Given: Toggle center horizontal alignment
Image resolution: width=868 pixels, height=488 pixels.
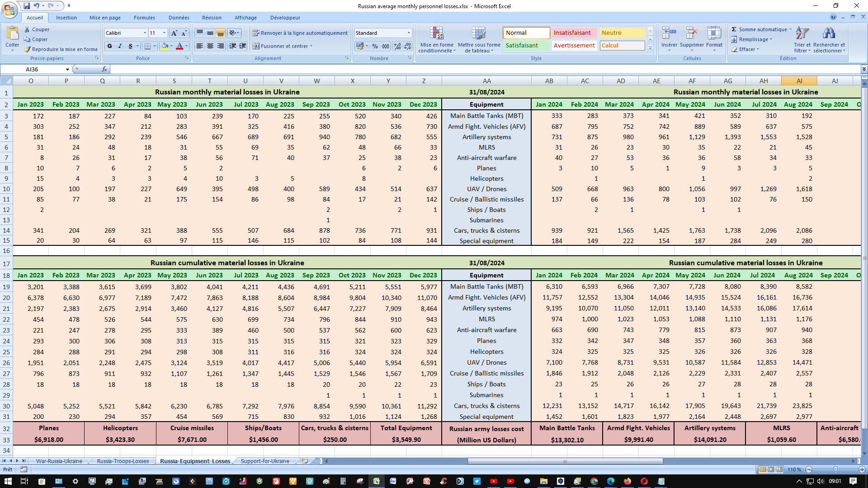Looking at the screenshot, I should point(210,46).
